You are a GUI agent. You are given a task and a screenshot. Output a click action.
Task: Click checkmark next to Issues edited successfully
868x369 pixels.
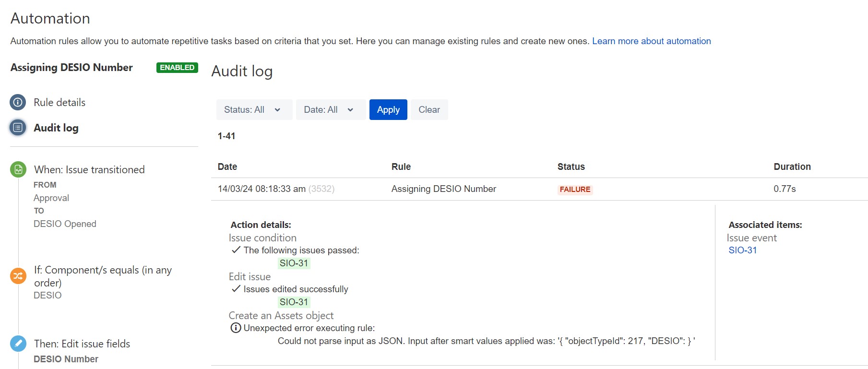(x=236, y=289)
